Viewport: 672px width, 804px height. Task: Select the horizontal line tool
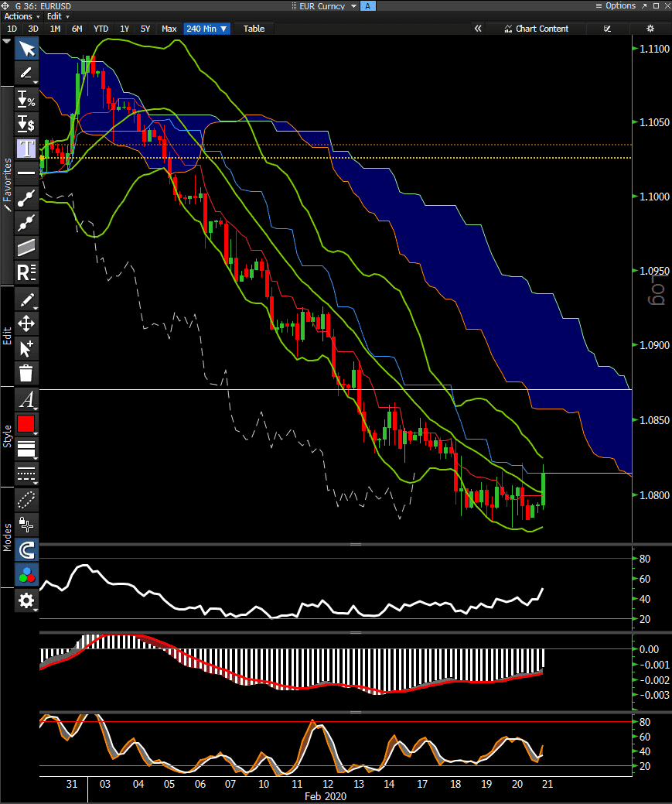(26, 173)
